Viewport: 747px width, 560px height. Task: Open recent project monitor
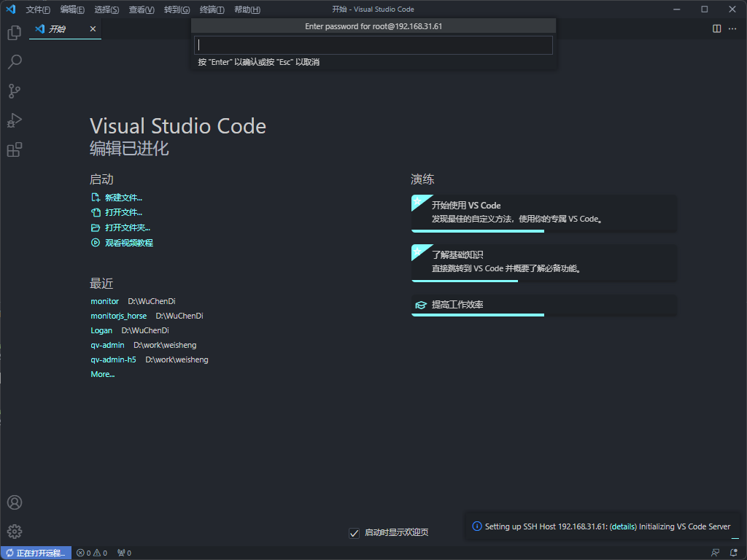(x=105, y=301)
